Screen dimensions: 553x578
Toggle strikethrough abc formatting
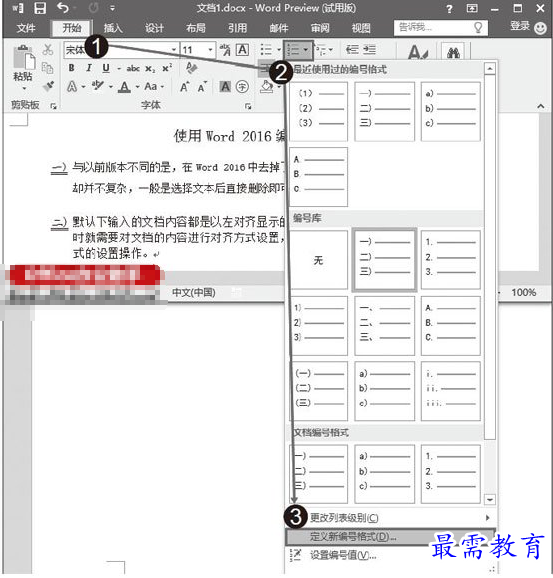tap(133, 69)
